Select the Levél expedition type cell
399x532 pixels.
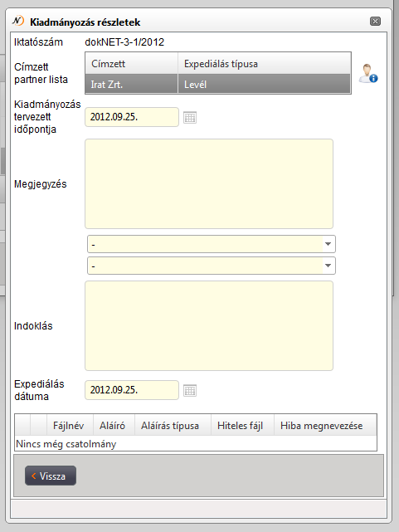click(265, 84)
